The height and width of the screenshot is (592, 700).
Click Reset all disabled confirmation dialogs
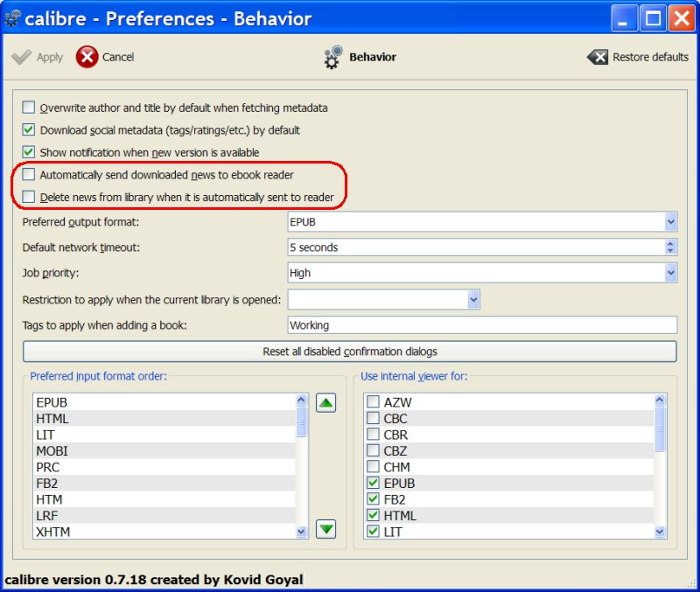coord(349,352)
